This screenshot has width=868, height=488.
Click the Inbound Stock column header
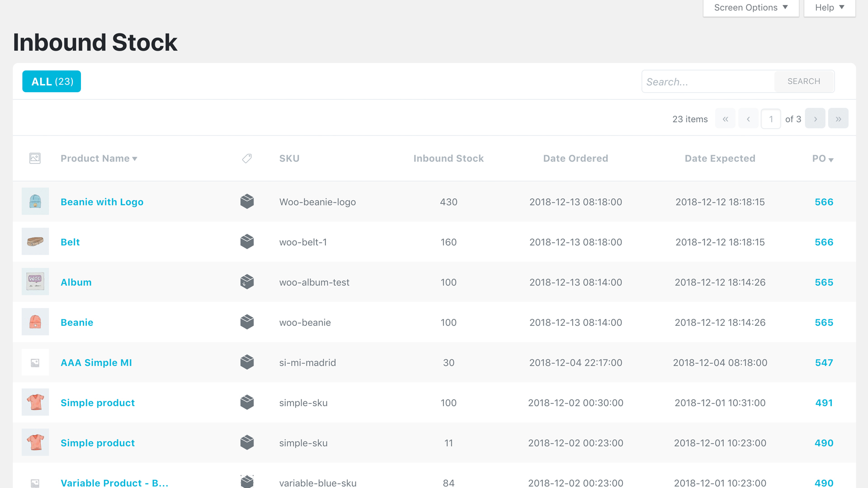[x=448, y=159]
